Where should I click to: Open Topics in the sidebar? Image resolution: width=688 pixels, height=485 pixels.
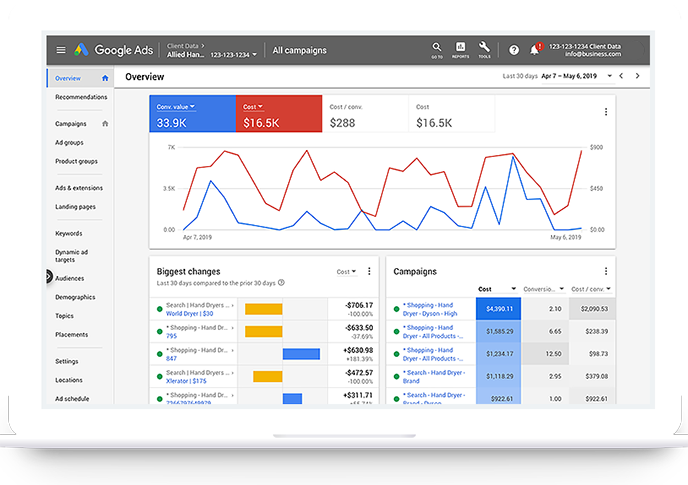(x=64, y=316)
